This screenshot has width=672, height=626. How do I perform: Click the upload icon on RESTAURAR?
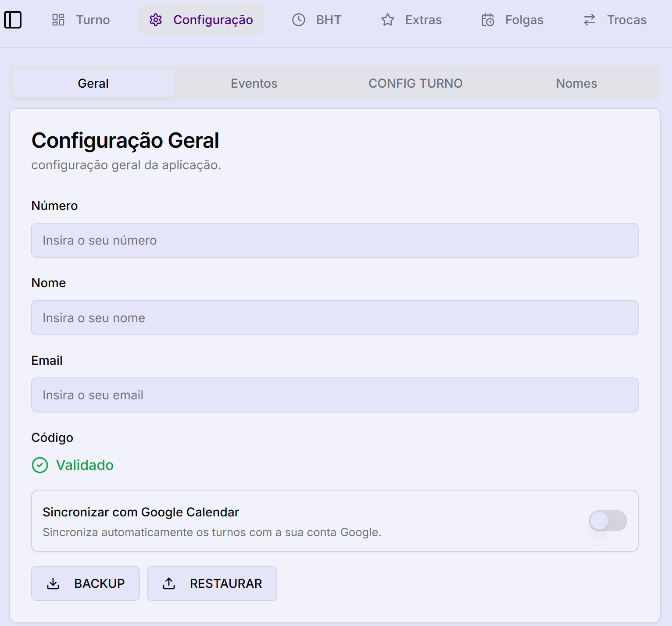tap(169, 583)
